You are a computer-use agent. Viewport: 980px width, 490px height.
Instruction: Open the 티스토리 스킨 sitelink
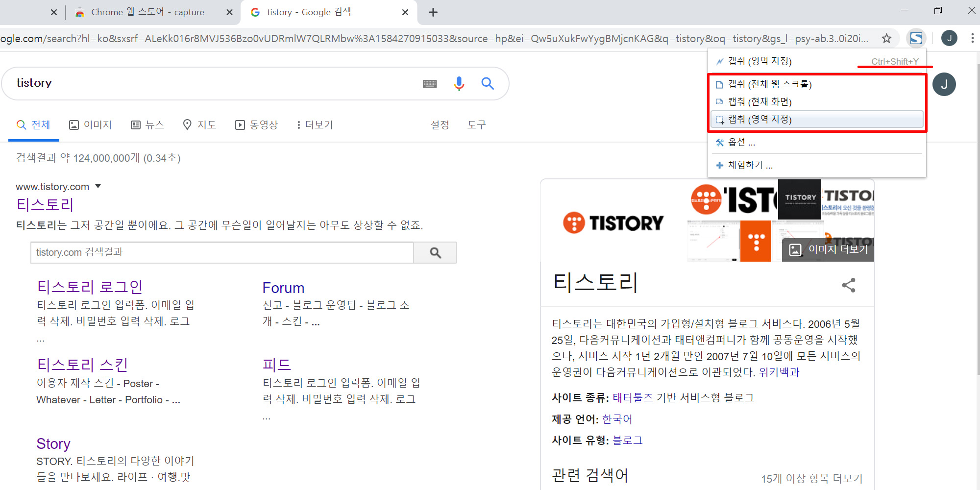[x=82, y=365]
